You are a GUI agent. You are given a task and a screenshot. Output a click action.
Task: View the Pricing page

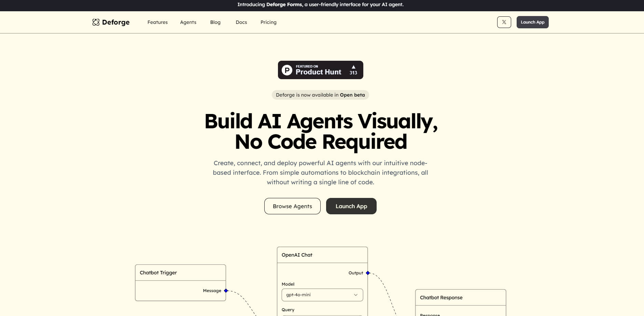[x=268, y=22]
